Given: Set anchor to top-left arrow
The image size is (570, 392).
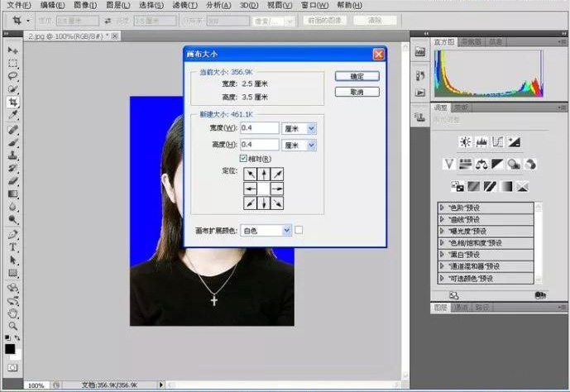Looking at the screenshot, I should (250, 174).
